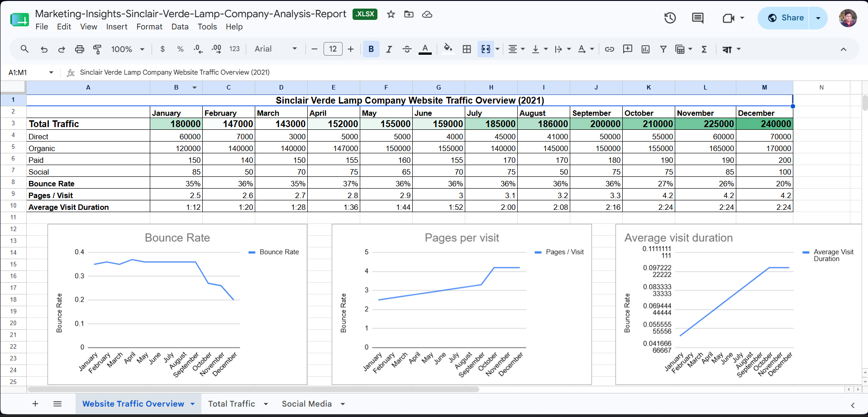Open the Data menu

click(x=180, y=27)
